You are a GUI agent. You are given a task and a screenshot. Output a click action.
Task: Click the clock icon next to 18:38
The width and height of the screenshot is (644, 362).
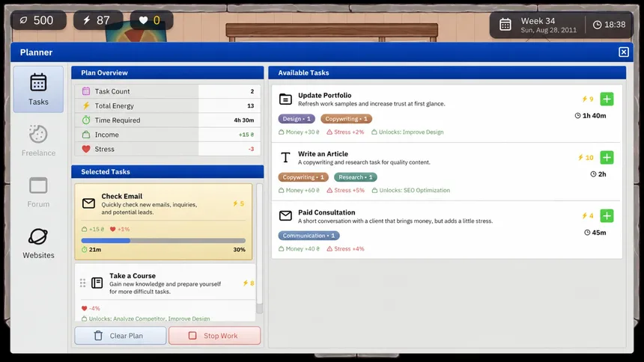[597, 25]
